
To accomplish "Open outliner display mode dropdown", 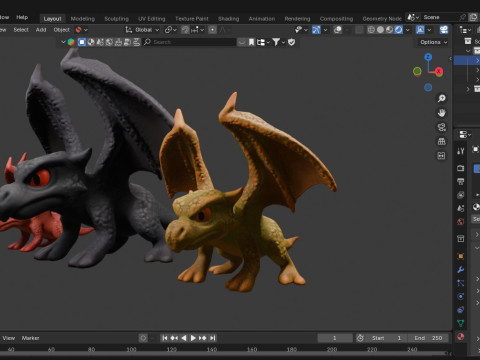I will click(465, 30).
